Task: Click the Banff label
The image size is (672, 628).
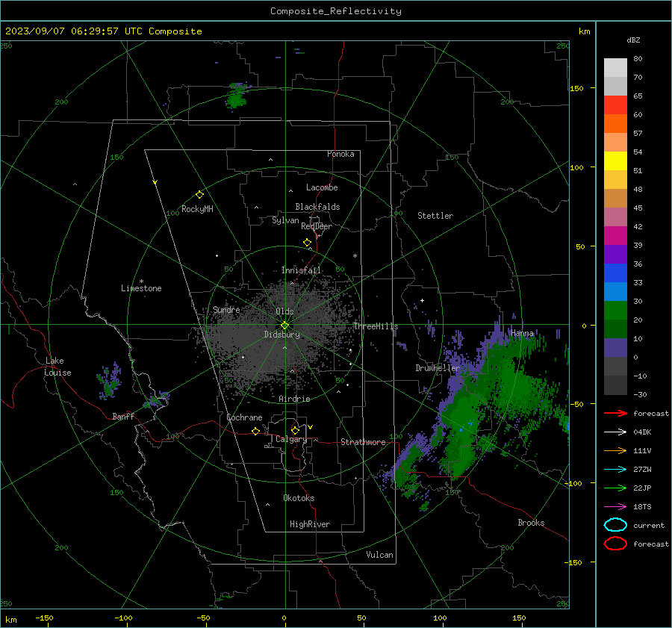Action: point(123,416)
